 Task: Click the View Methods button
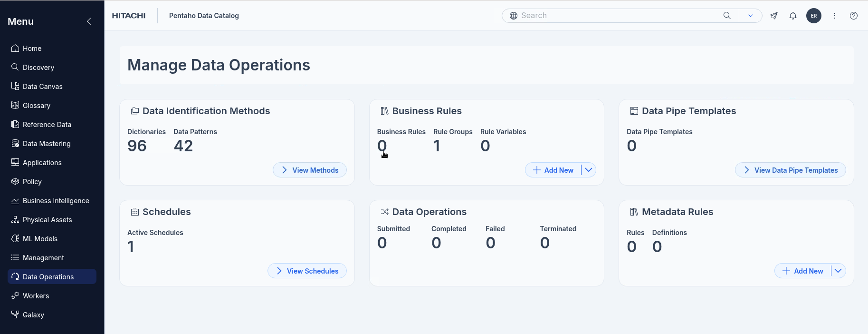(x=310, y=170)
